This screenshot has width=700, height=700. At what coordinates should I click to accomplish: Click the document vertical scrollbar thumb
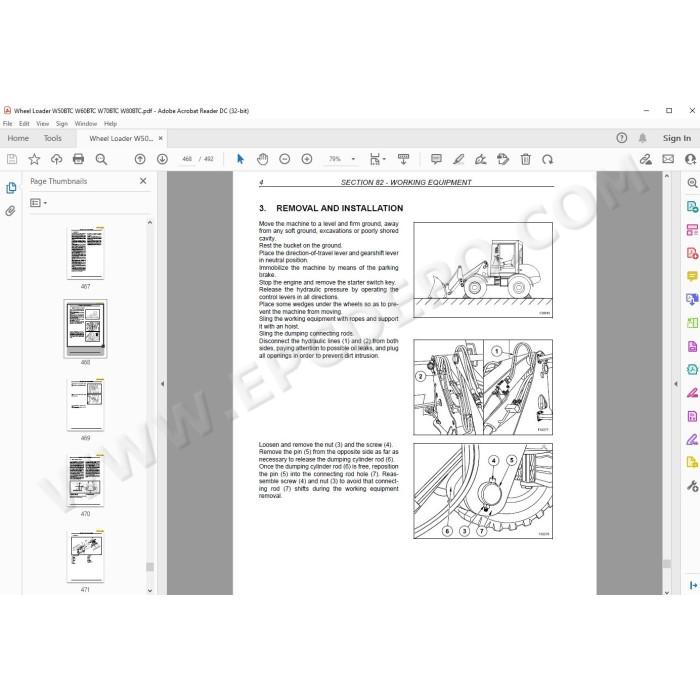click(x=667, y=563)
